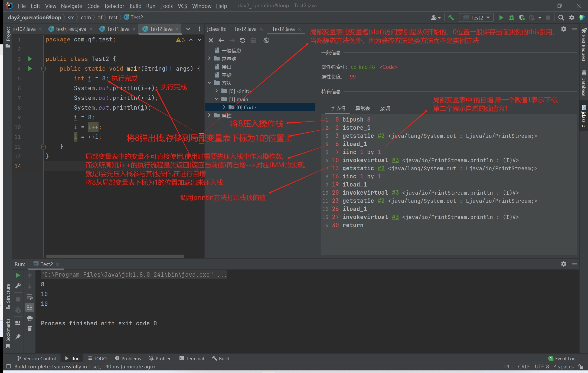Follow the cp_info #8 link
The width and height of the screenshot is (588, 373).
[363, 67]
